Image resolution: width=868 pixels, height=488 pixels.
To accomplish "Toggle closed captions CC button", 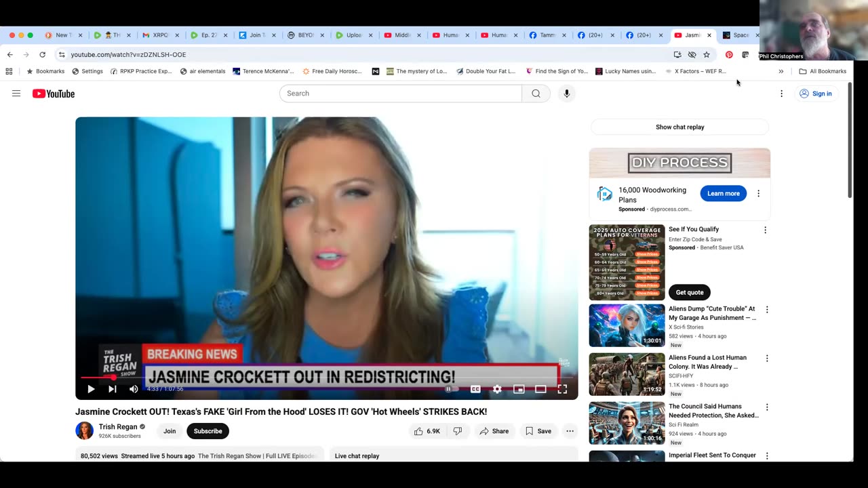I will coord(475,389).
